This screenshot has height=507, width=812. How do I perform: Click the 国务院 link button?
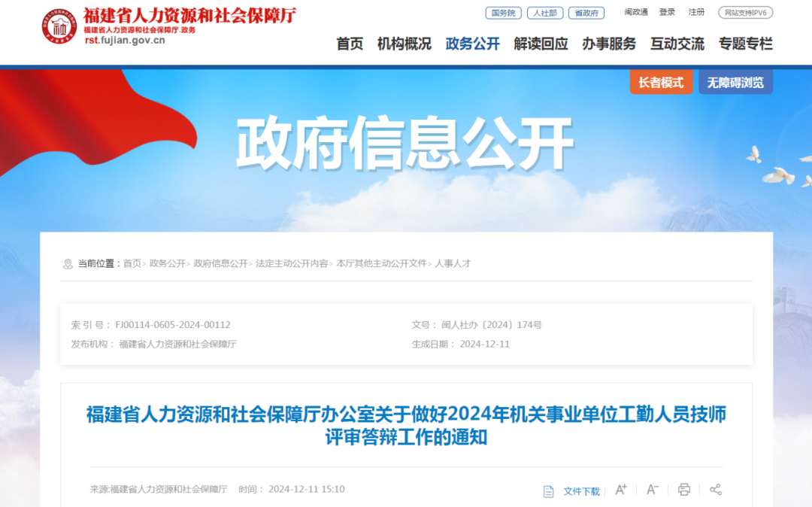point(503,13)
